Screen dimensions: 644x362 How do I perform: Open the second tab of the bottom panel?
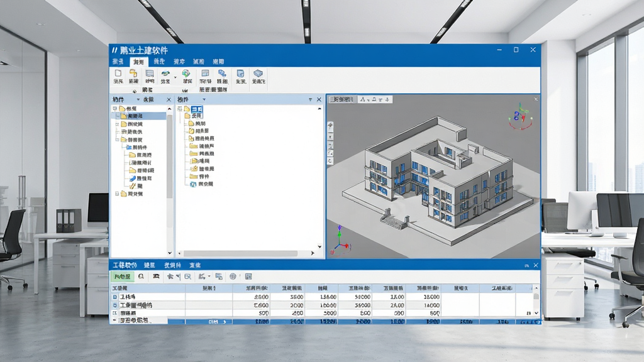(149, 266)
